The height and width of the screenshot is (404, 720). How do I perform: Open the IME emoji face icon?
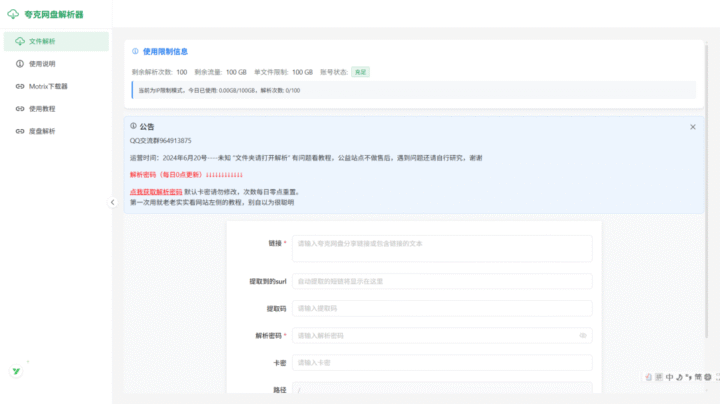(708, 377)
